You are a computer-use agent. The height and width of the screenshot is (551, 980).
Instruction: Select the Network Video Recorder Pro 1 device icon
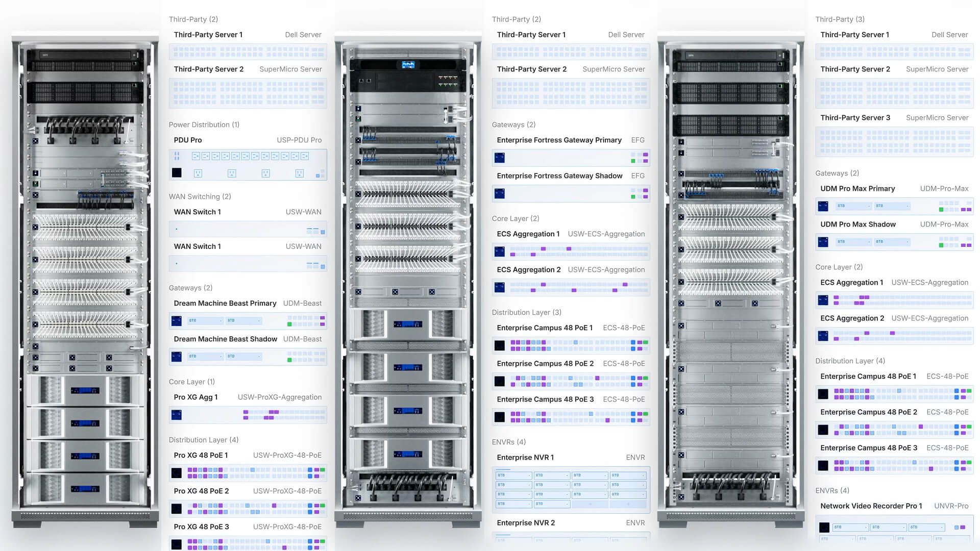(824, 527)
